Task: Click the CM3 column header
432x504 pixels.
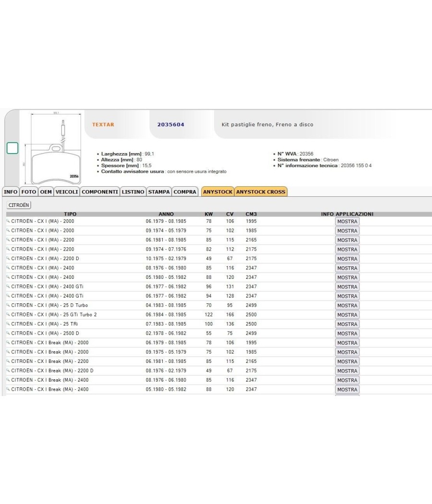Action: tap(251, 214)
